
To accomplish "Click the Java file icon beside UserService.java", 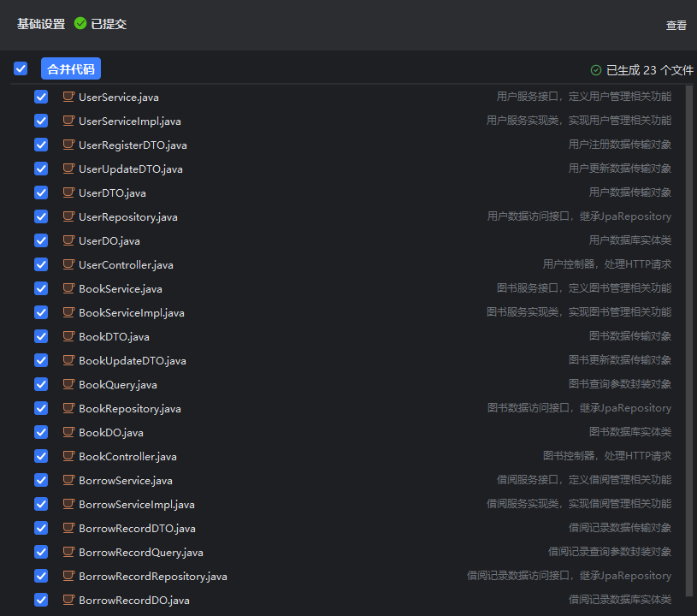I will pyautogui.click(x=68, y=97).
